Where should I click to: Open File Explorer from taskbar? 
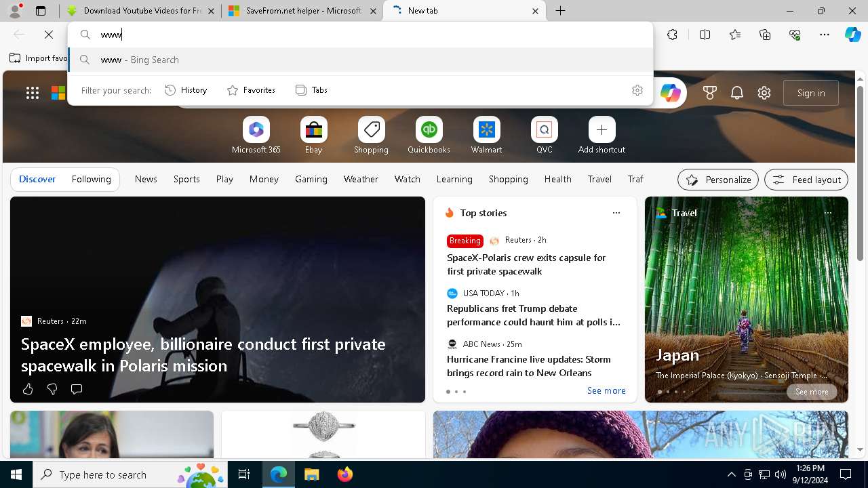tap(311, 474)
